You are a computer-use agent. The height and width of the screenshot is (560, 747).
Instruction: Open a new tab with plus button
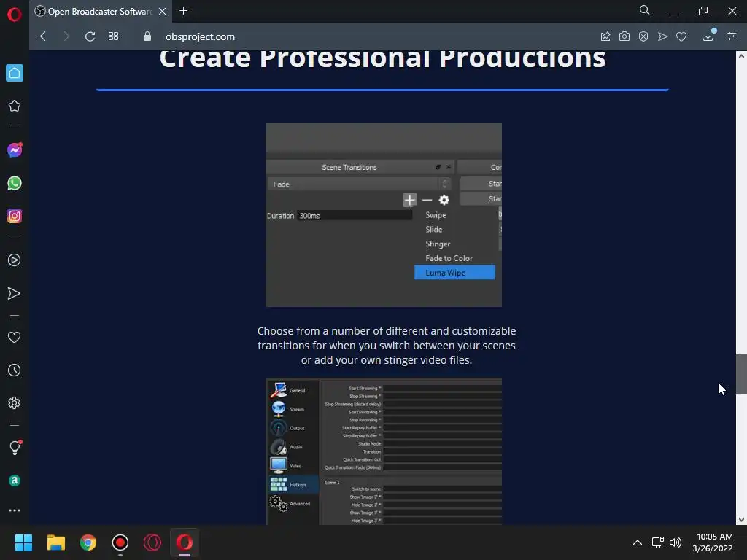[x=183, y=11]
